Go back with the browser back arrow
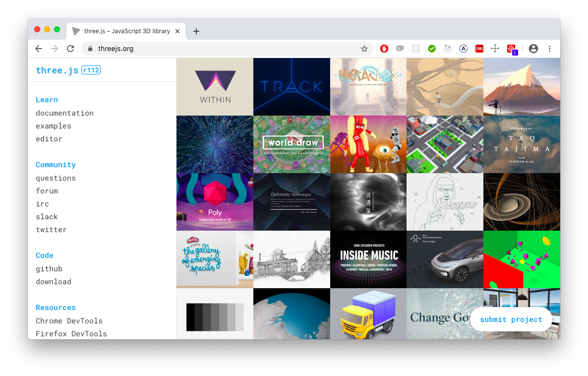This screenshot has width=588, height=376. (39, 49)
